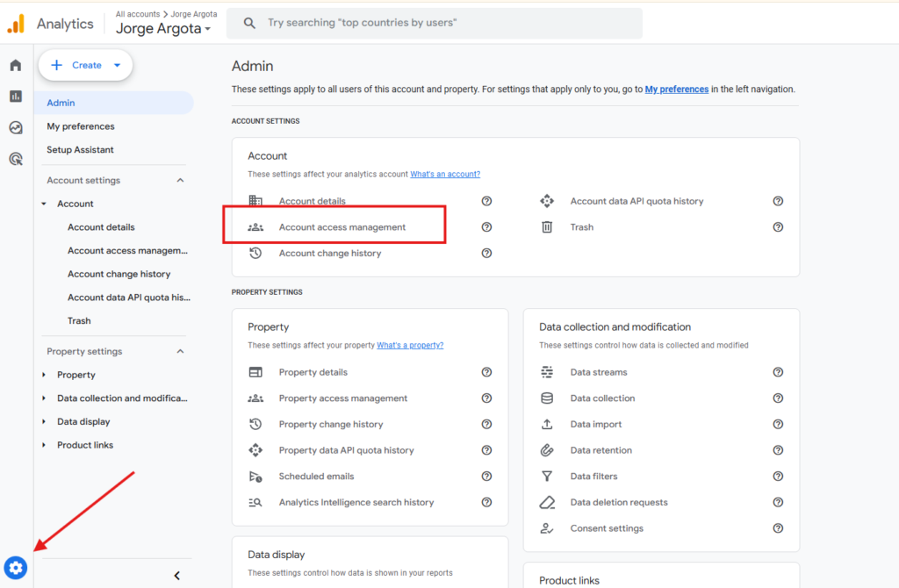Click help icon next to Consent settings
Image resolution: width=899 pixels, height=588 pixels.
pos(778,528)
